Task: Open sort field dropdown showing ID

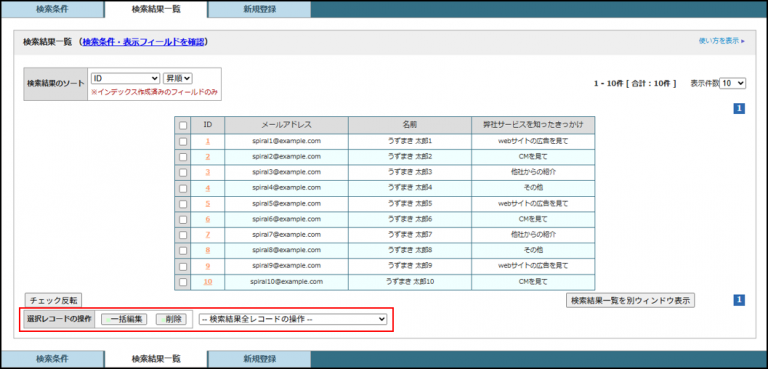Action: [125, 78]
